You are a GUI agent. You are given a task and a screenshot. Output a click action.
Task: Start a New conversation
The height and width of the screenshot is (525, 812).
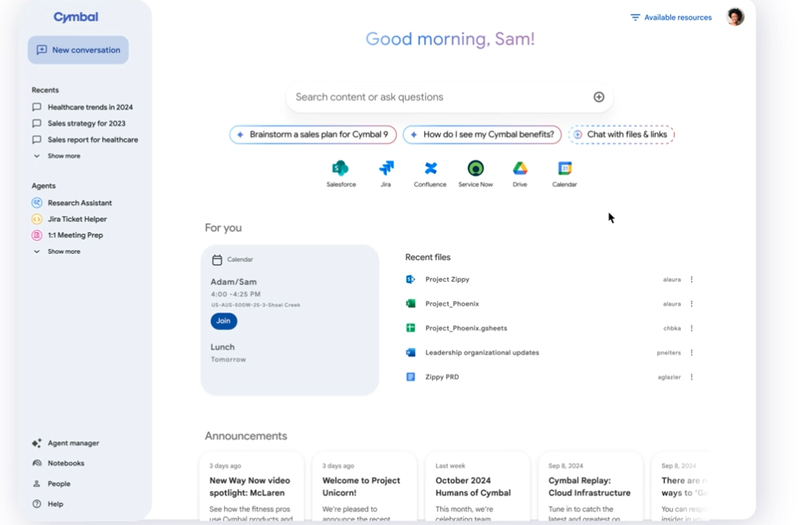coord(77,49)
